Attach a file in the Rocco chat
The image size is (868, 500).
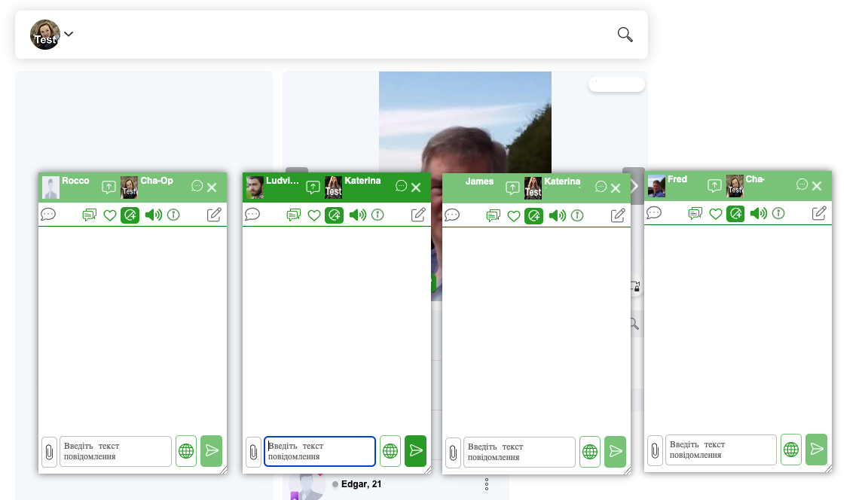click(49, 451)
